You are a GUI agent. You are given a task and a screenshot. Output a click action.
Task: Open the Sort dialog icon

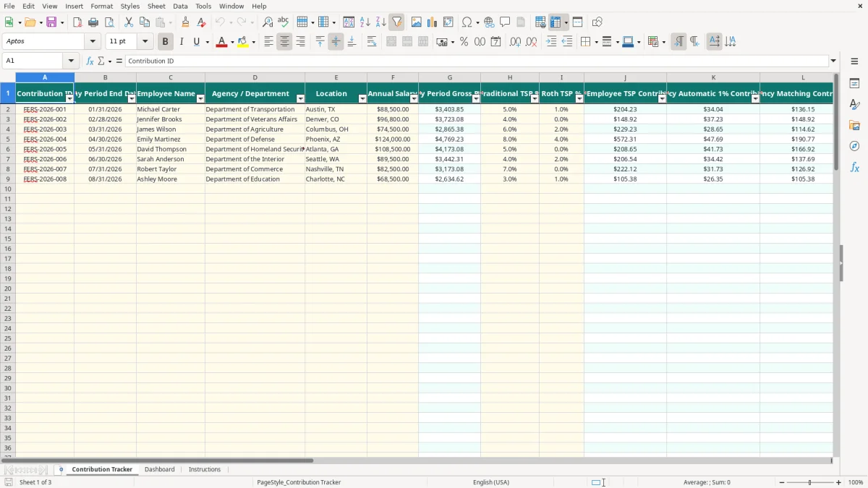(349, 22)
